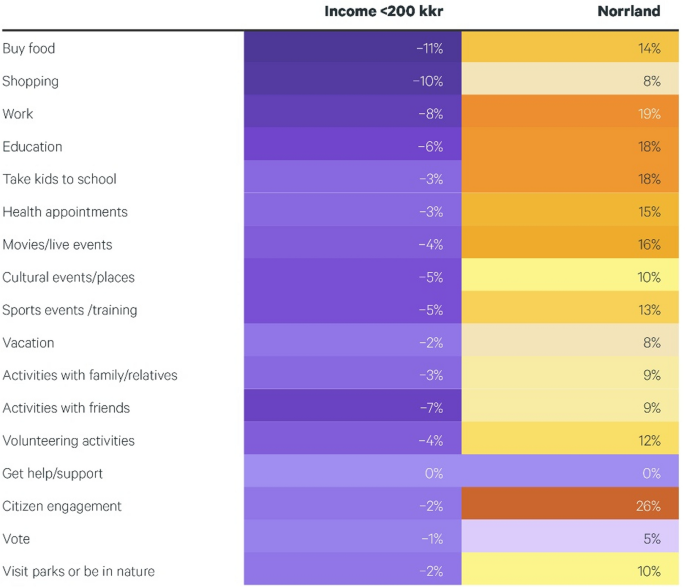
Task: Click the "Visit parks or be in nature" label
Action: click(x=78, y=571)
